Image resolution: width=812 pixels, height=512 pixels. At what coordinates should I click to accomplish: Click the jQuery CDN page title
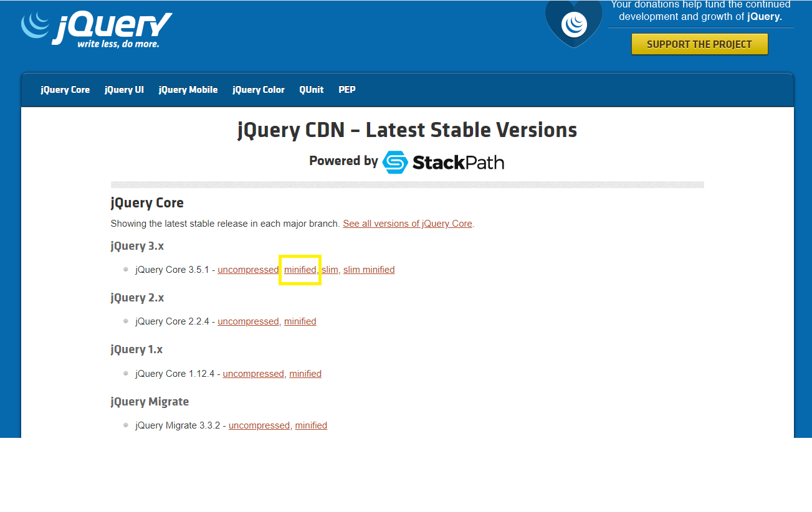tap(408, 130)
